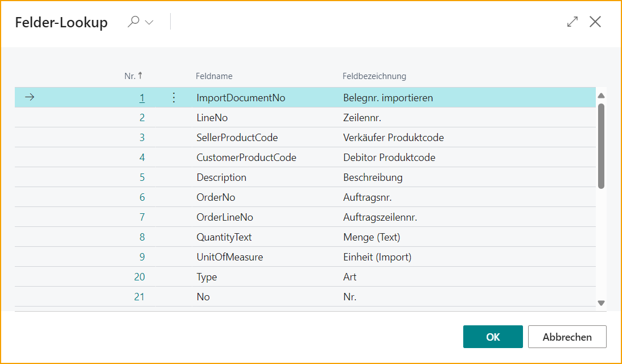
Task: Select the Type row numbered 20
Action: tap(207, 276)
